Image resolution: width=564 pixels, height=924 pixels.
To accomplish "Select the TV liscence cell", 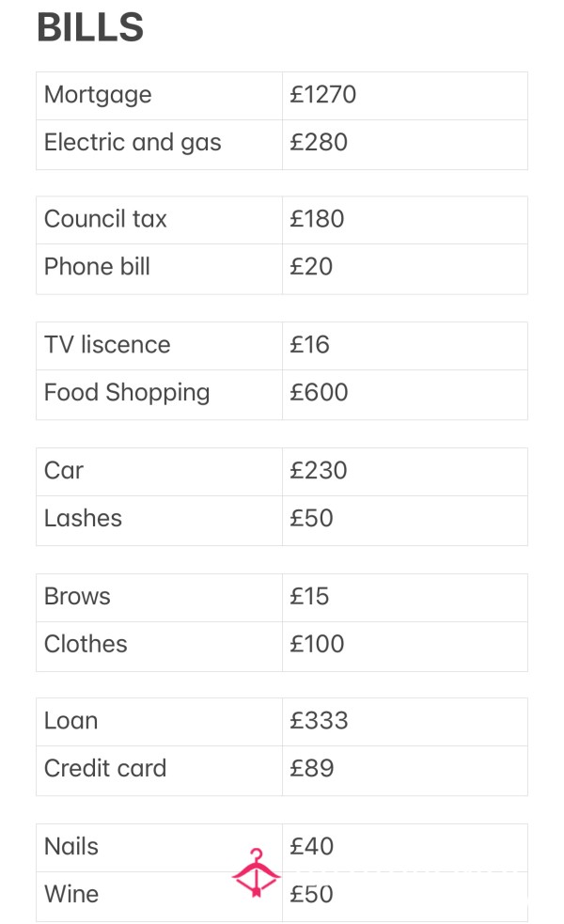I will [159, 346].
